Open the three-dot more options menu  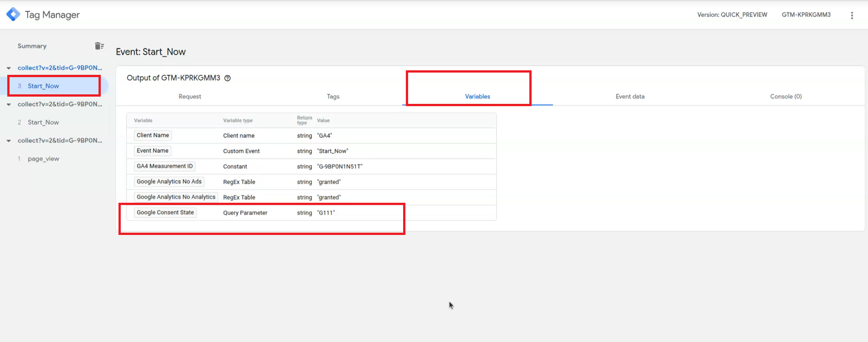[852, 15]
